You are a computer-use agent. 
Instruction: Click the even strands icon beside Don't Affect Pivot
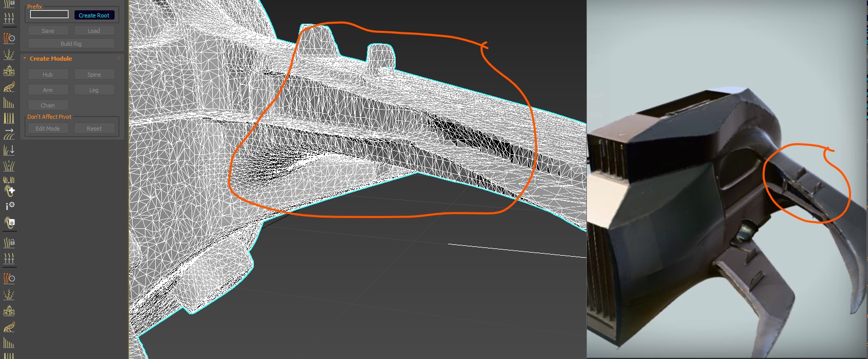pyautogui.click(x=9, y=118)
